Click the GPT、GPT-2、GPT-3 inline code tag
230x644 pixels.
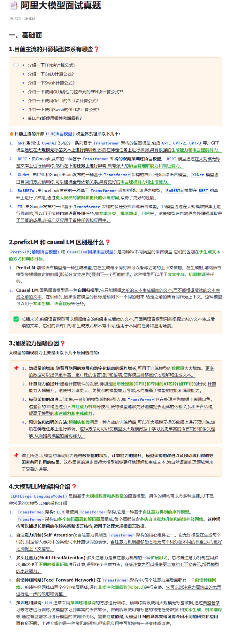point(181,143)
